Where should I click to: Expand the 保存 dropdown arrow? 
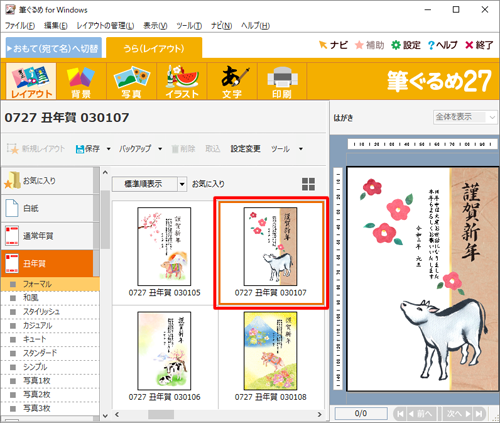pos(108,149)
